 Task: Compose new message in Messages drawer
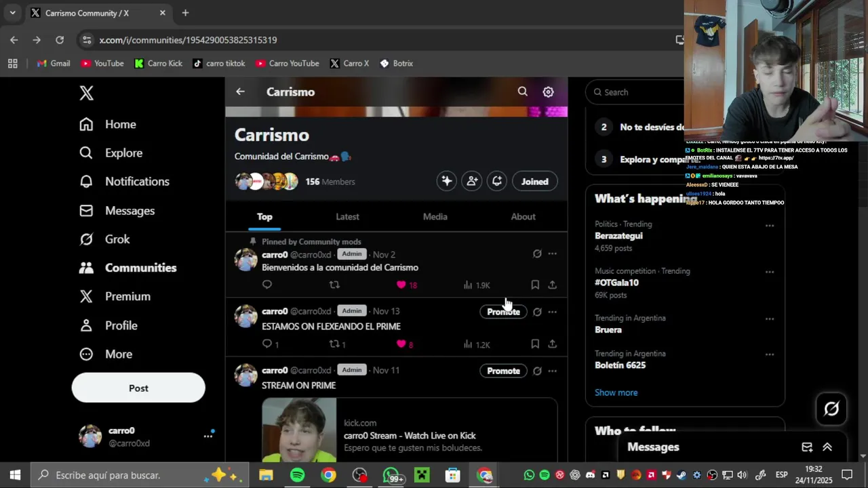[x=807, y=447]
